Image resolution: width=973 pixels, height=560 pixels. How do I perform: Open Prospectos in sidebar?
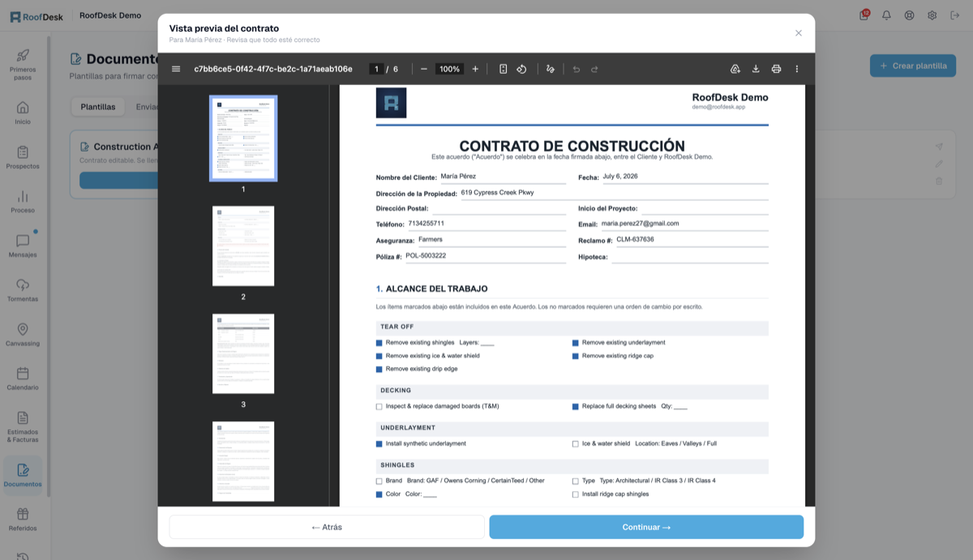(23, 157)
